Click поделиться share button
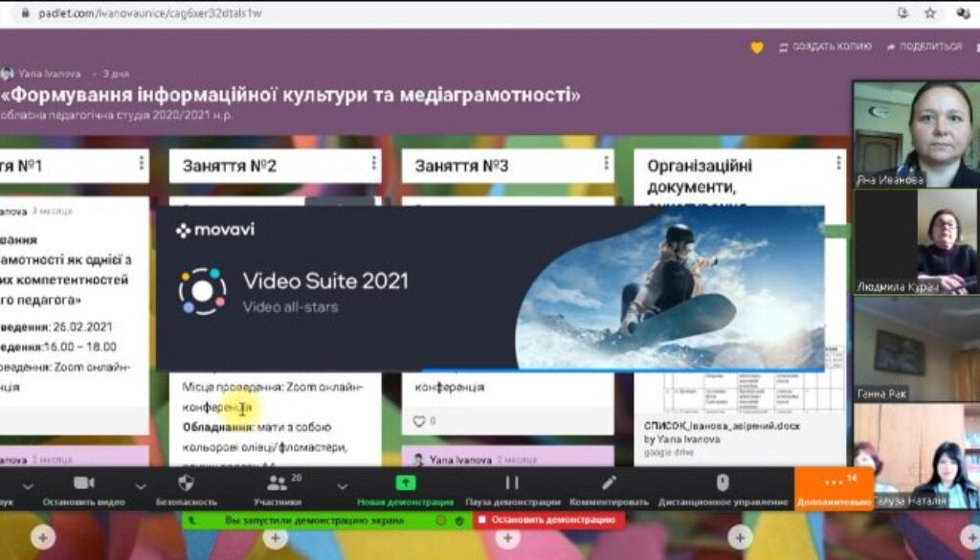The height and width of the screenshot is (560, 980). click(924, 47)
